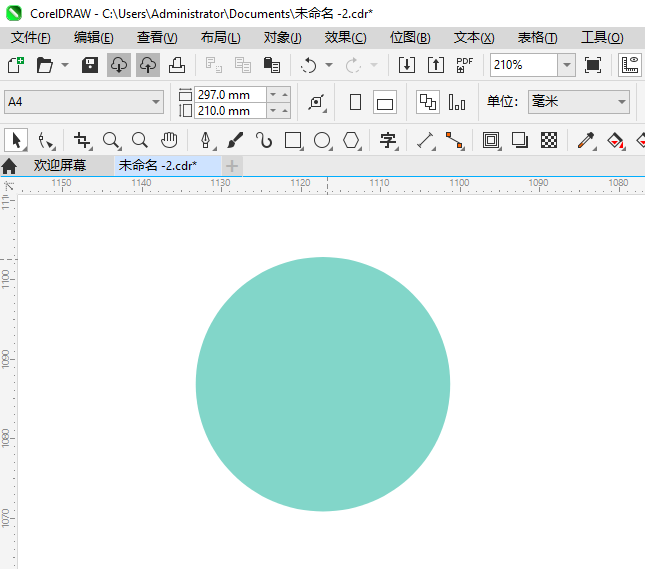Select the Artistic media brush tool
Image resolution: width=645 pixels, height=569 pixels.
235,140
